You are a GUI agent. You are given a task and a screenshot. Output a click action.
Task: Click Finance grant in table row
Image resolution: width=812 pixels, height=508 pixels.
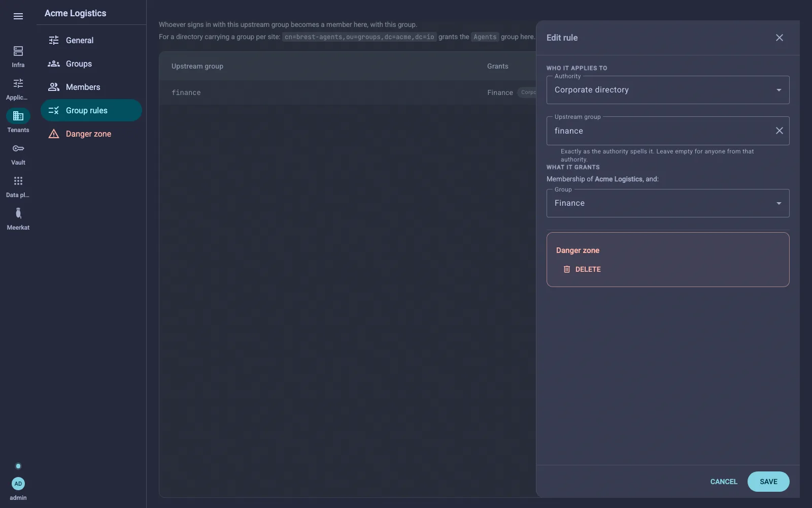pos(500,92)
